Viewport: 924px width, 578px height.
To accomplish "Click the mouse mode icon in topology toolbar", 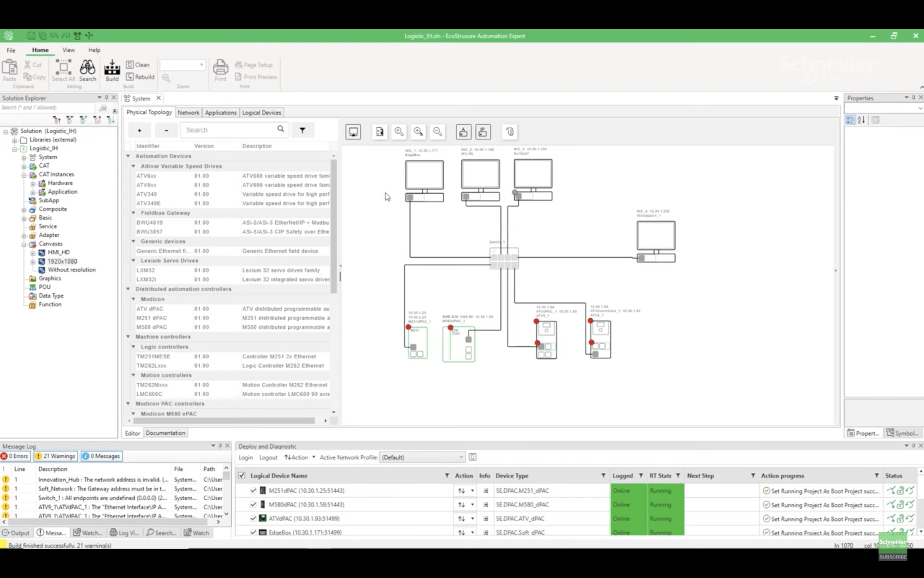I will pos(510,132).
